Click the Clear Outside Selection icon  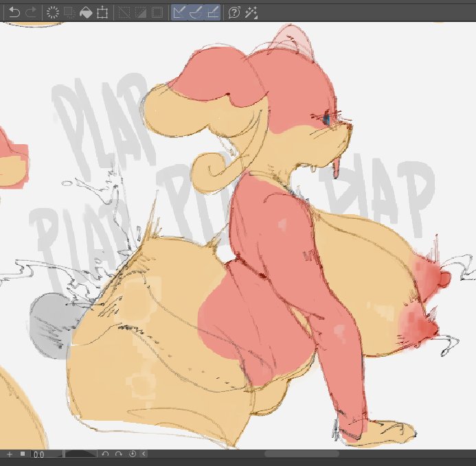pyautogui.click(x=69, y=12)
